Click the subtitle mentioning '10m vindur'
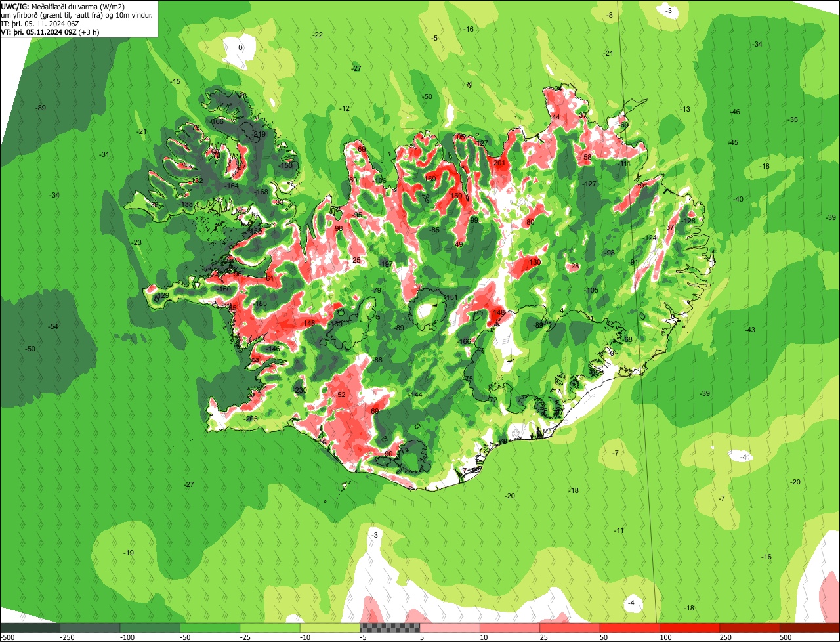Screen dimensions: 840x642 [x=77, y=15]
